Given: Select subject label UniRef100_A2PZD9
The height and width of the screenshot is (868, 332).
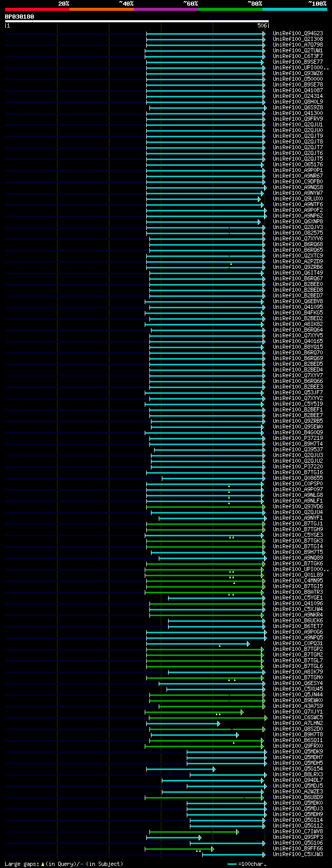Looking at the screenshot, I should (298, 262).
